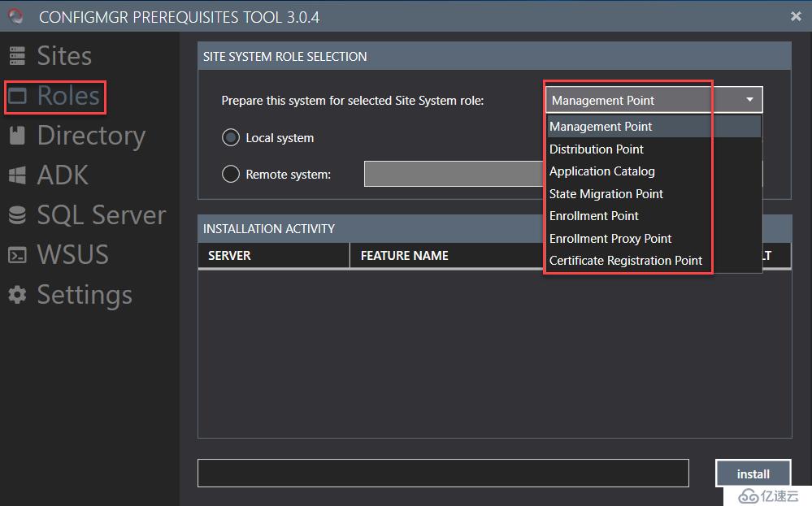Select Application Catalog role option
Image resolution: width=812 pixels, height=506 pixels.
click(x=654, y=171)
